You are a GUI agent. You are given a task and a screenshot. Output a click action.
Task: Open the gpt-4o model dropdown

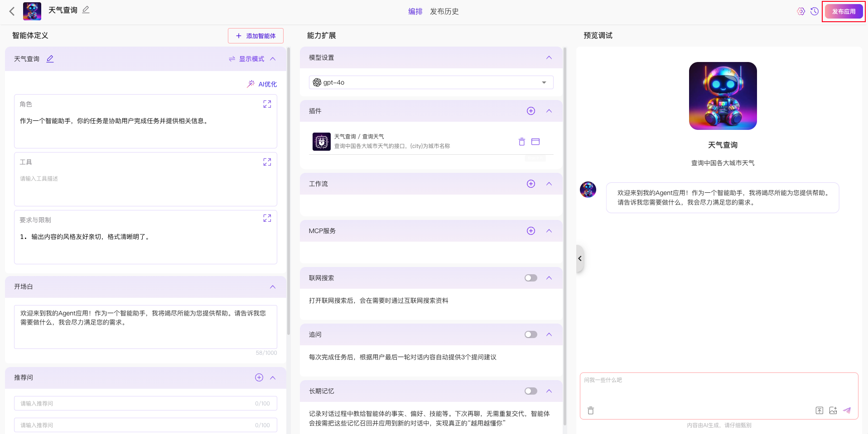click(431, 82)
